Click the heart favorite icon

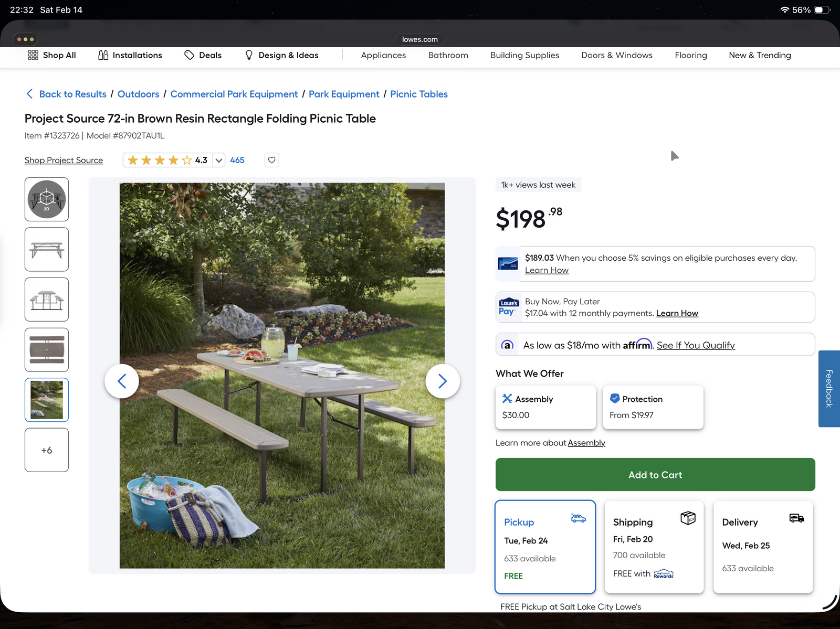271,160
